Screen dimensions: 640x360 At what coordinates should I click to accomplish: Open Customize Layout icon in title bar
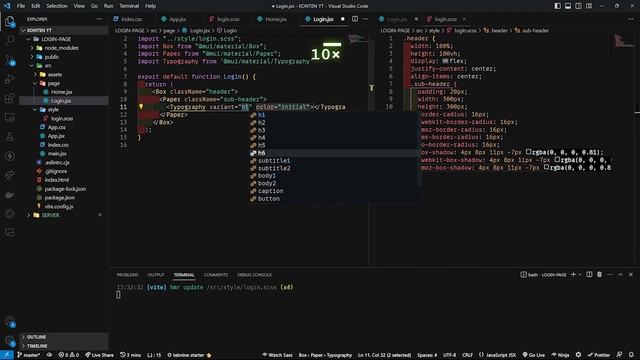click(x=589, y=6)
